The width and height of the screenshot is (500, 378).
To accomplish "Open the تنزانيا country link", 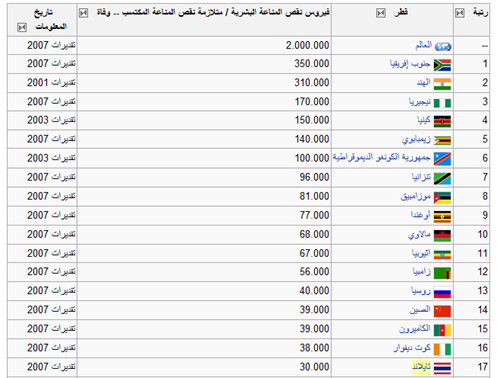I will click(x=421, y=177).
